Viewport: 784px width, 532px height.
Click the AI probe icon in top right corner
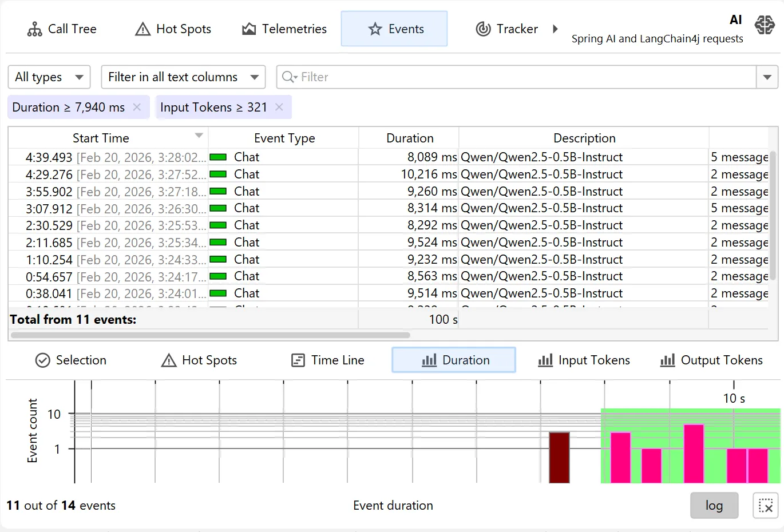[765, 25]
